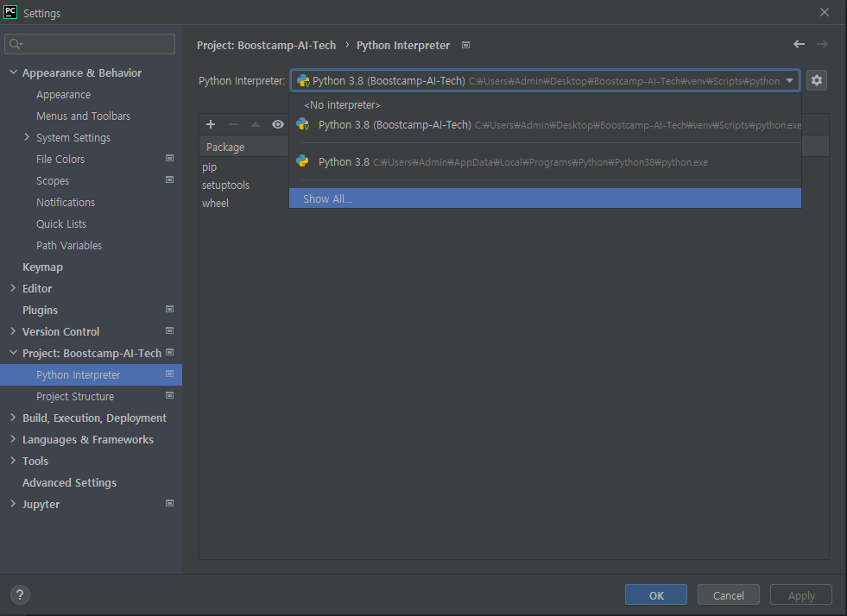
Task: Open Quick Lists settings page
Action: [x=61, y=224]
